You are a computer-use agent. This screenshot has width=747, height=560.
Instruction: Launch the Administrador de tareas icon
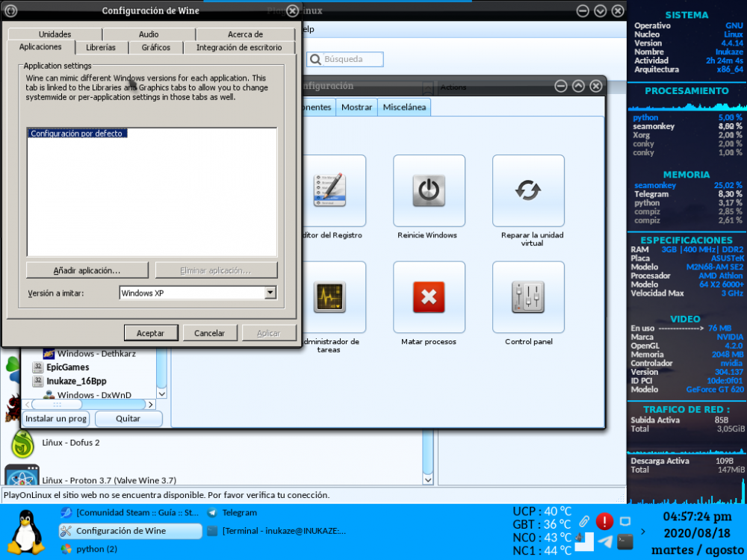329,297
